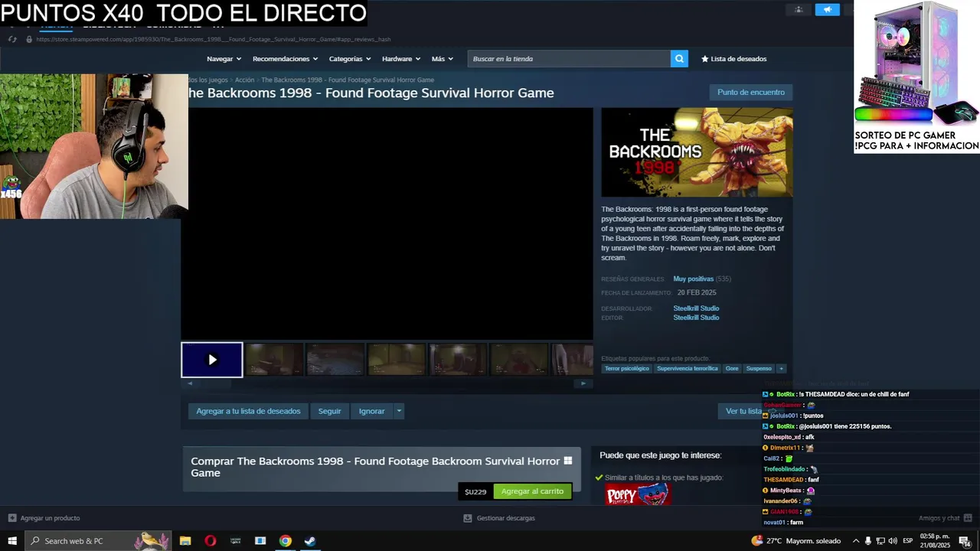Viewport: 980px width, 551px height.
Task: Click the green Agregar al carrito button
Action: [533, 491]
